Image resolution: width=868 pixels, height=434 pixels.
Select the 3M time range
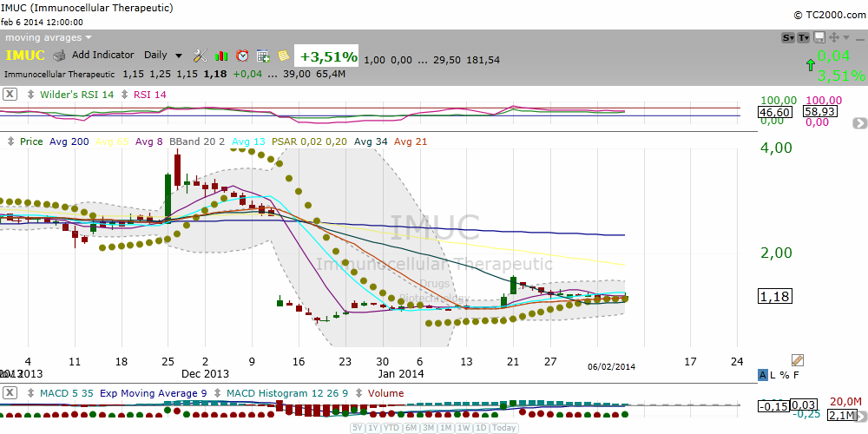coord(428,428)
